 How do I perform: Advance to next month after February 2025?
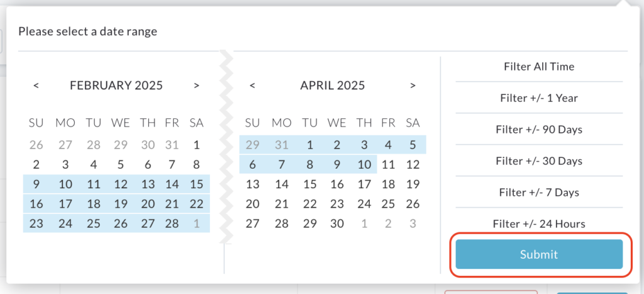click(196, 86)
